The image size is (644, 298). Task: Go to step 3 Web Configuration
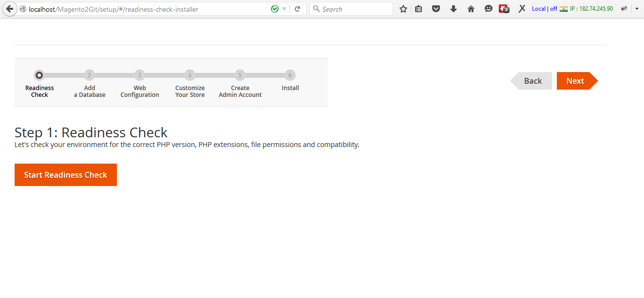(139, 75)
